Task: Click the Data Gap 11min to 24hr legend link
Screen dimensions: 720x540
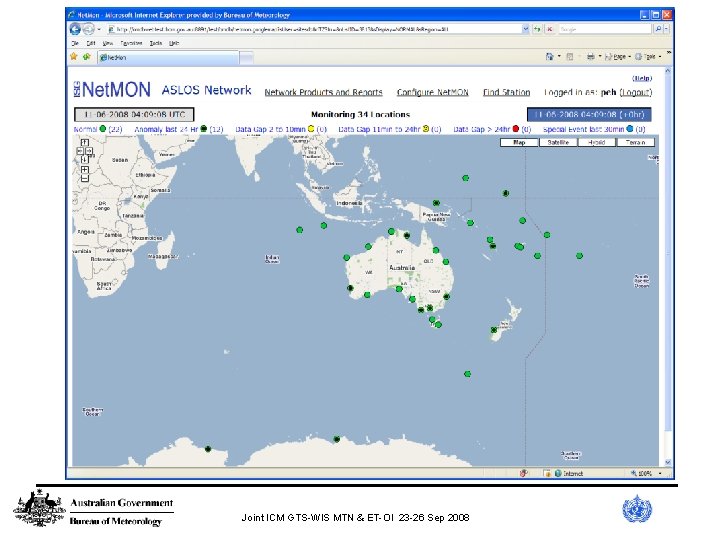Action: click(x=379, y=129)
